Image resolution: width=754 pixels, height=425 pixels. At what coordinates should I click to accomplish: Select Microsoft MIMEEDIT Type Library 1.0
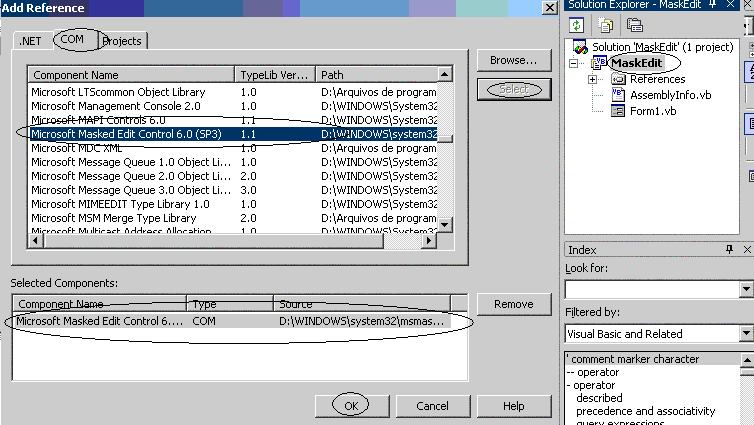[233, 204]
